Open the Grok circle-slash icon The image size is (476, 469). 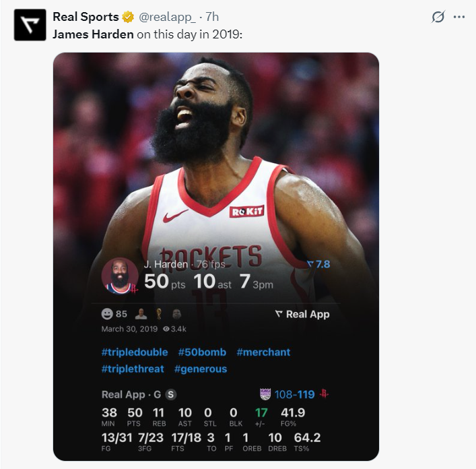pyautogui.click(x=438, y=17)
